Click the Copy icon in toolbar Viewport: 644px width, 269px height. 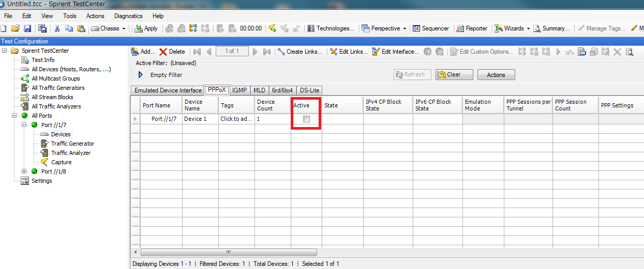pos(69,28)
